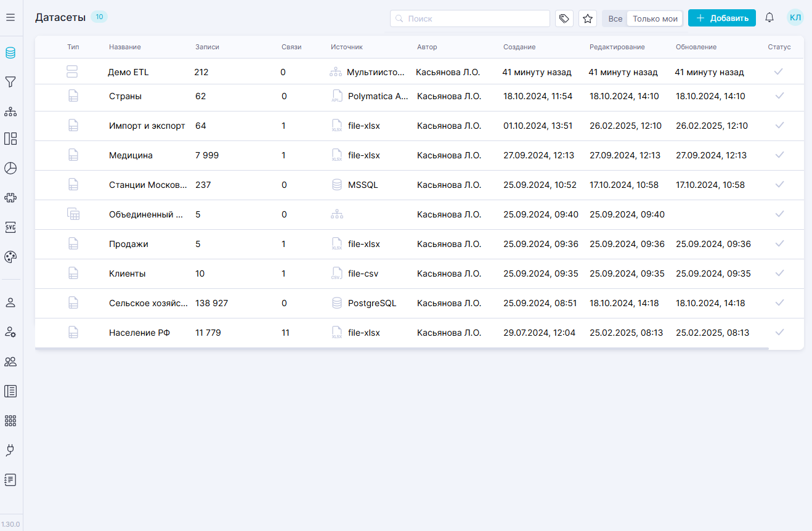Click the 'Поиск' search field
The width and height of the screenshot is (812, 531).
(470, 18)
